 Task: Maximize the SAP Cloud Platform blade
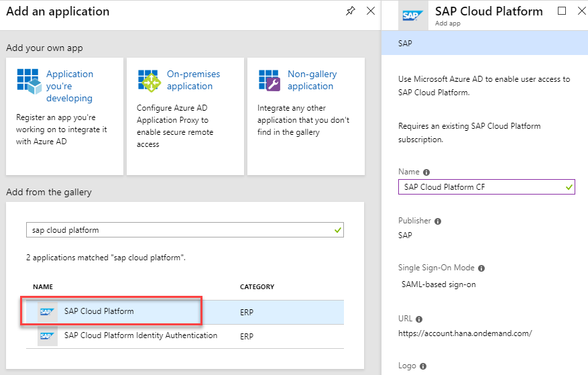562,11
